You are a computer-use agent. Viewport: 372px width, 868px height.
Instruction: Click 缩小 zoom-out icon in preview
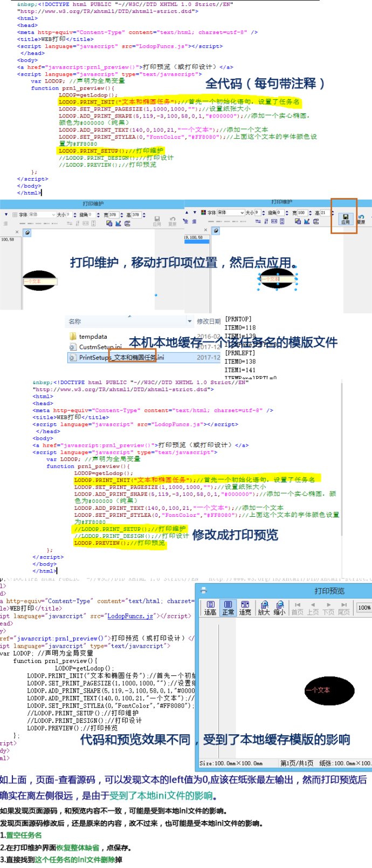coord(279,607)
